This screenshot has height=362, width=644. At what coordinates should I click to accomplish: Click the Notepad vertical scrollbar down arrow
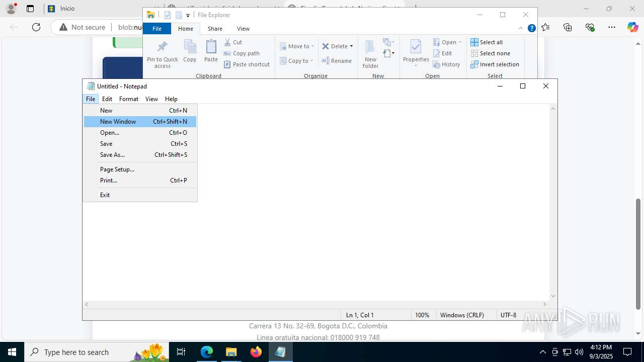tap(553, 296)
